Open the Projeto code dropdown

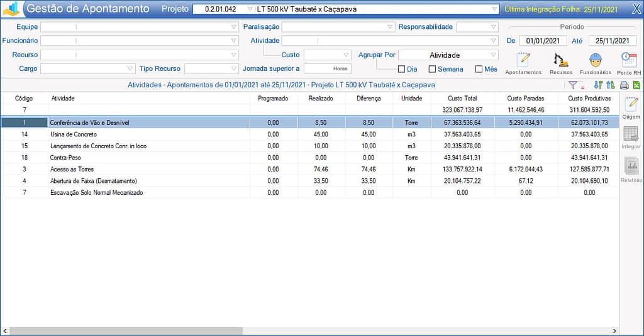pos(250,9)
